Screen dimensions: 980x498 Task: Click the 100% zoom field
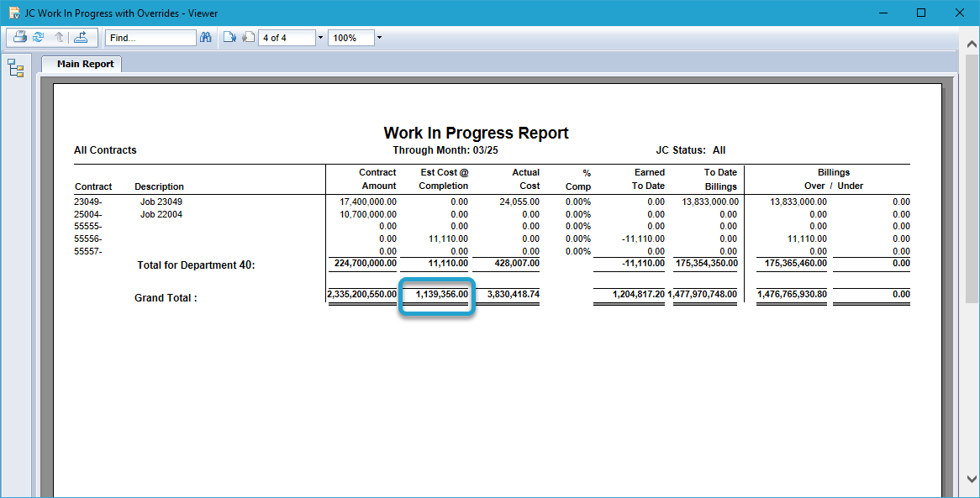351,38
